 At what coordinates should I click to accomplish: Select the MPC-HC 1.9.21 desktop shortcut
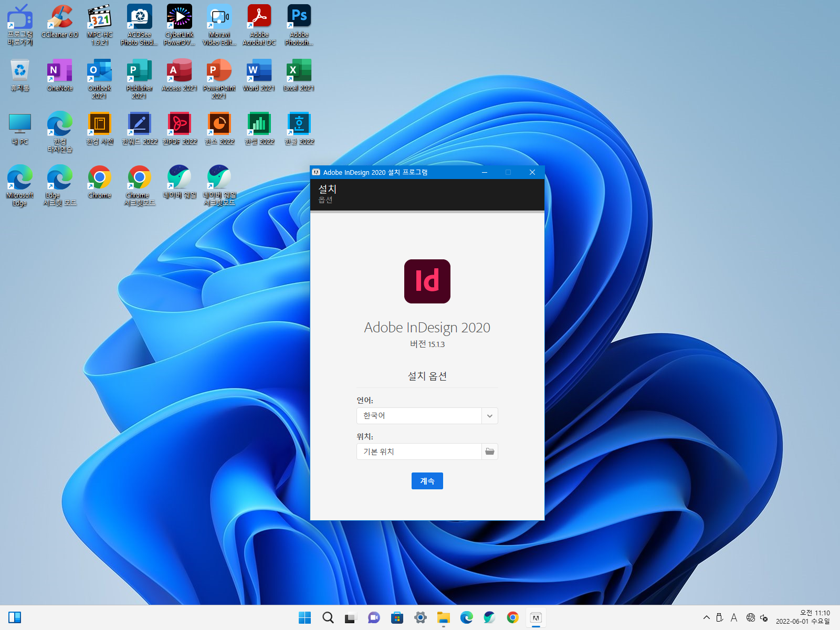pos(100,25)
